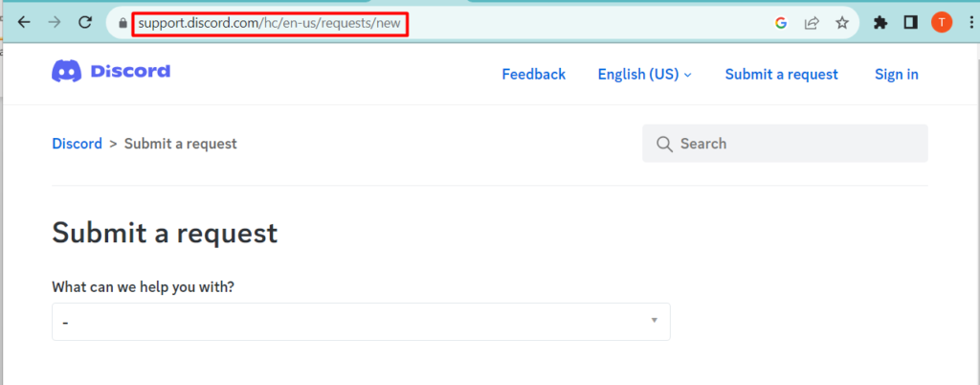Click Submit a request in header
The image size is (980, 385).
click(x=781, y=75)
